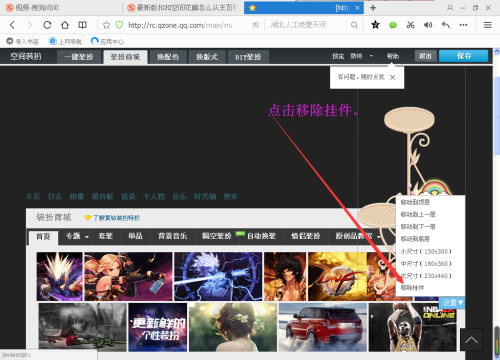Open the scissors screenshot tool icon
Screen dimensions: 500x360
411,25
